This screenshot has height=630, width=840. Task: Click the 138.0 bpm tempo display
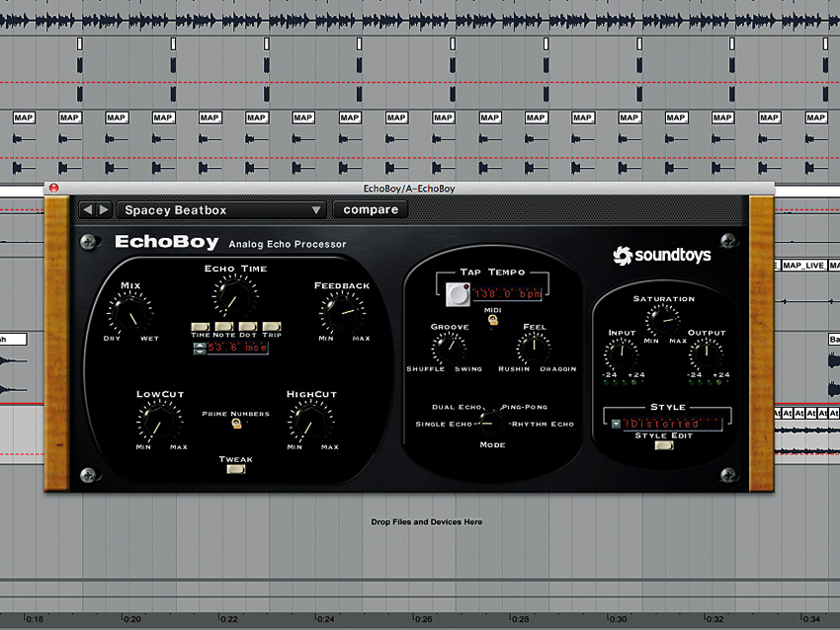507,294
